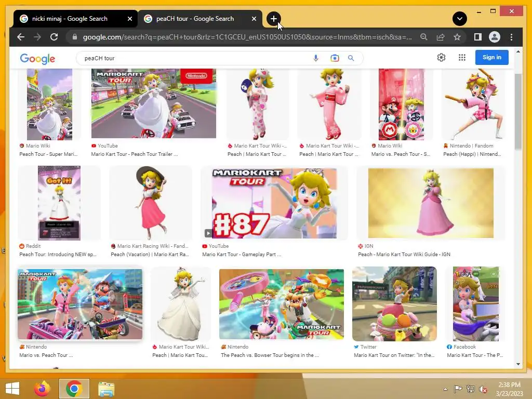Launch Firefox from the taskbar
The width and height of the screenshot is (532, 399).
pos(42,389)
